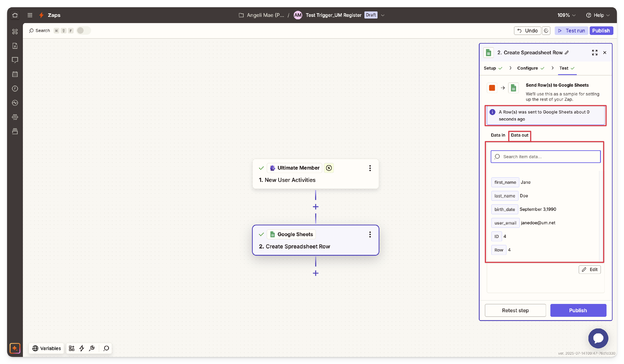
Task: Click the AM avatar badge
Action: point(298,15)
